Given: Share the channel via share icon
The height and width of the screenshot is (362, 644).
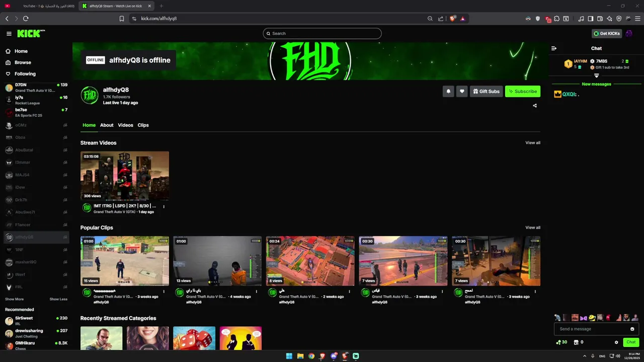Looking at the screenshot, I should [x=535, y=106].
